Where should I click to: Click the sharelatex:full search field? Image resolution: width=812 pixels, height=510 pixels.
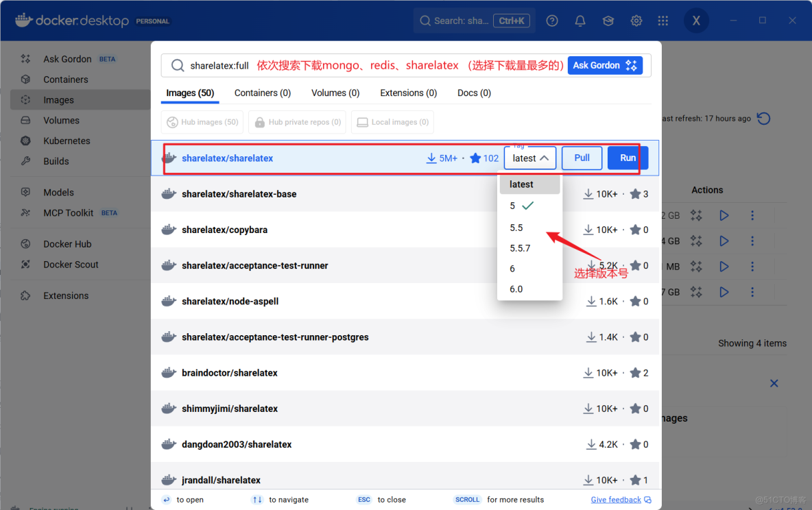[226, 64]
